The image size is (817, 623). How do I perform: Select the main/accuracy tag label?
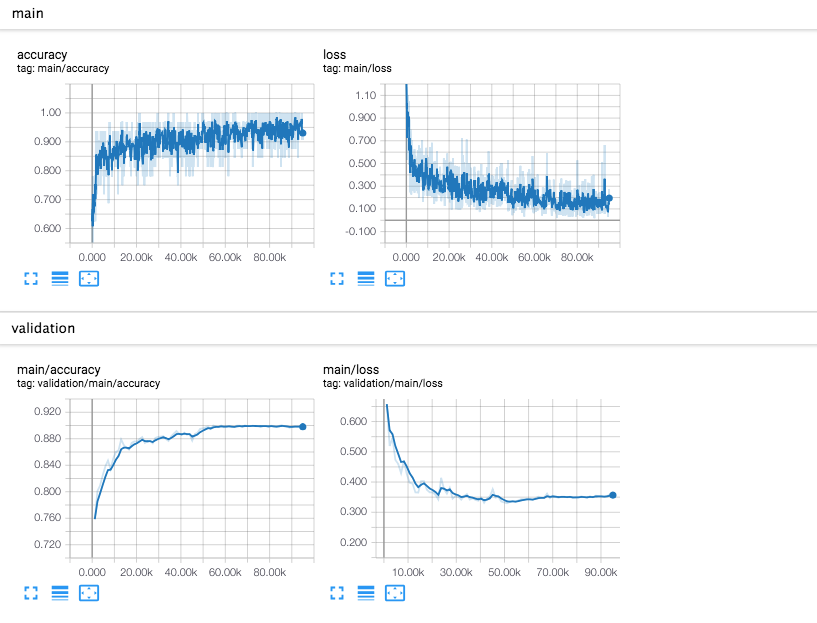coord(63,68)
